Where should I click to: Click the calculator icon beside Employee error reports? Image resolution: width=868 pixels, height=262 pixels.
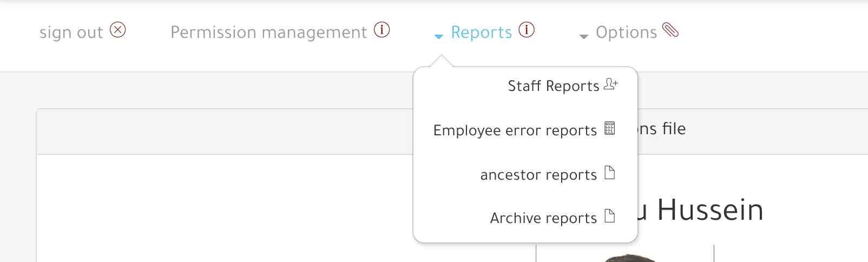pos(610,128)
